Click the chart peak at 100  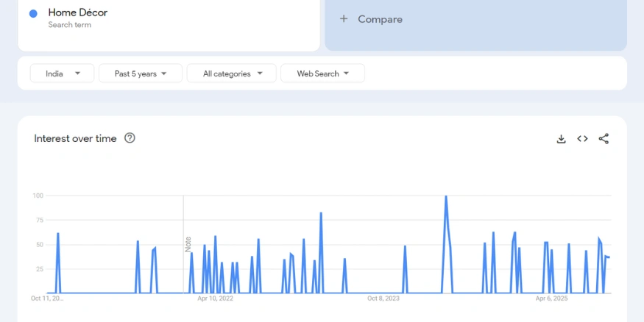446,196
